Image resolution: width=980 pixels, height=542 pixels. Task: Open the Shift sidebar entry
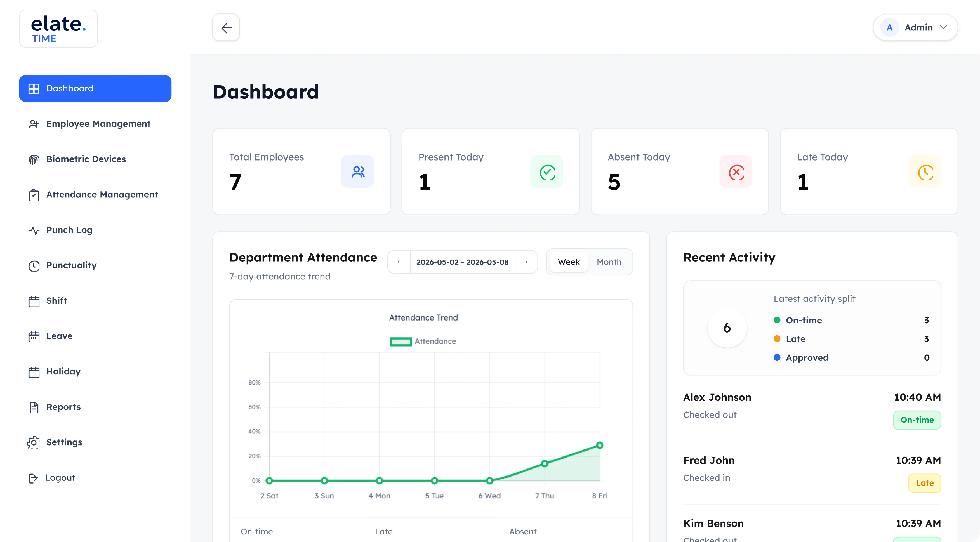(95, 300)
